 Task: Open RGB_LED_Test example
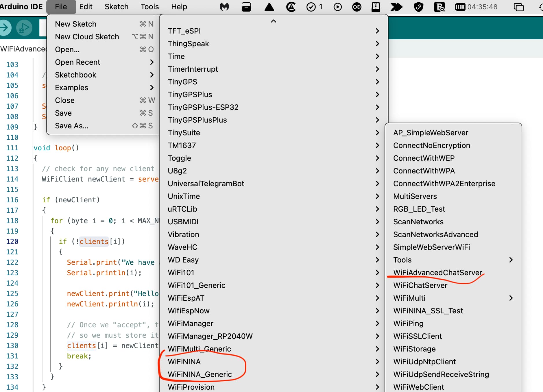coord(453,209)
